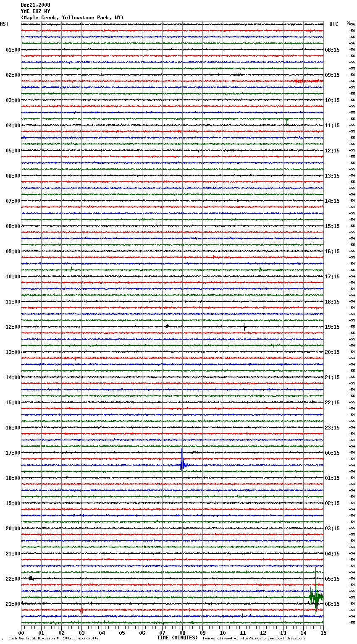Click the black burst at start of 22:00 trace
357x644 pixels.
31,579
